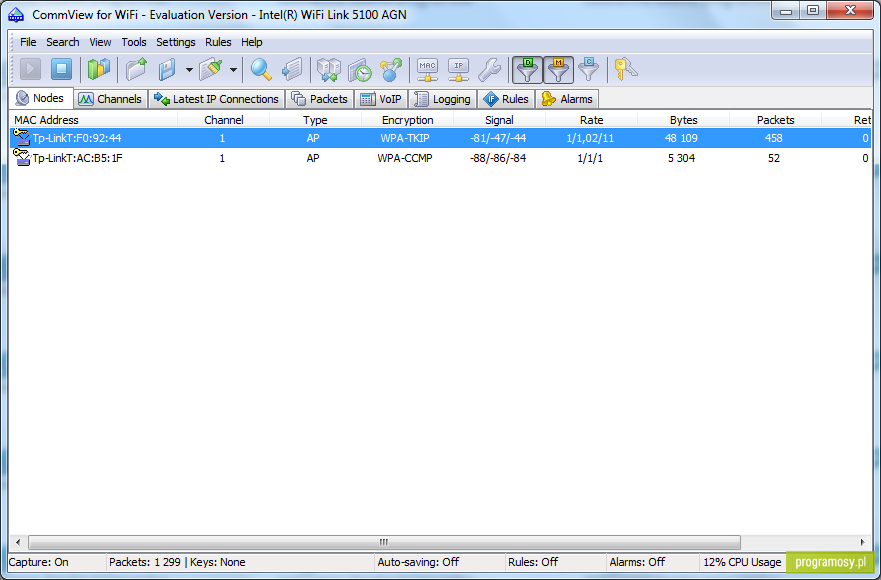881x580 pixels.
Task: Sort by MAC Address column header
Action: pyautogui.click(x=94, y=120)
